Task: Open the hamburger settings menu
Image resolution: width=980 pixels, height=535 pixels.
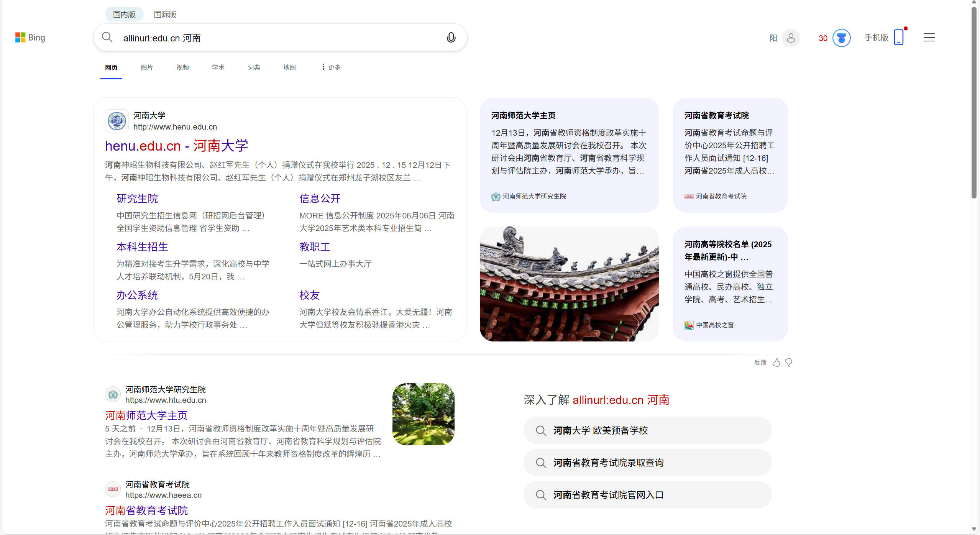Action: (929, 38)
